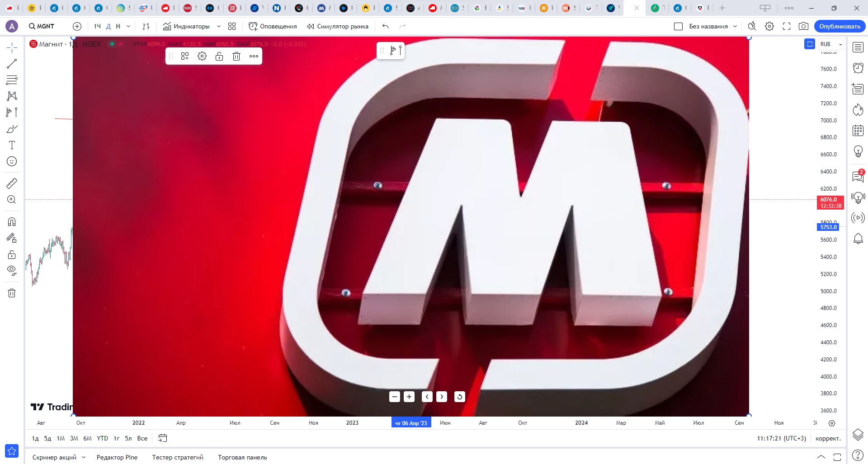The image size is (868, 464).
Task: Switch to the Д daily timeframe
Action: click(x=108, y=26)
